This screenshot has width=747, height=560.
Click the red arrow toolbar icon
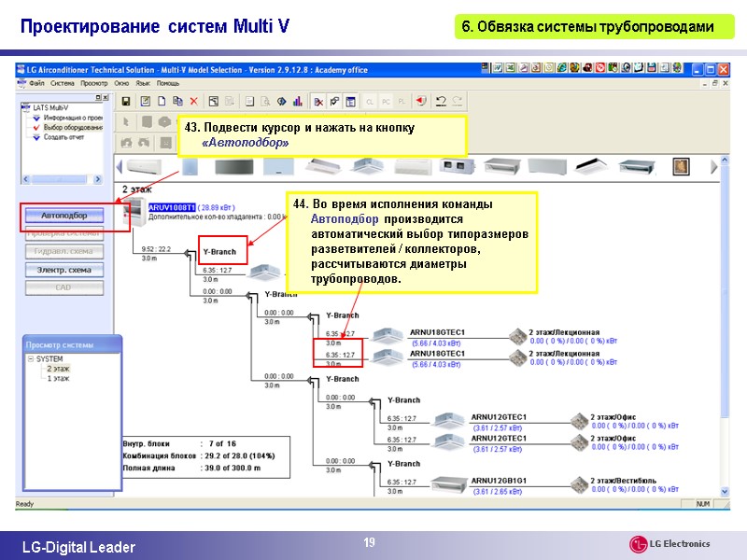pos(421,102)
